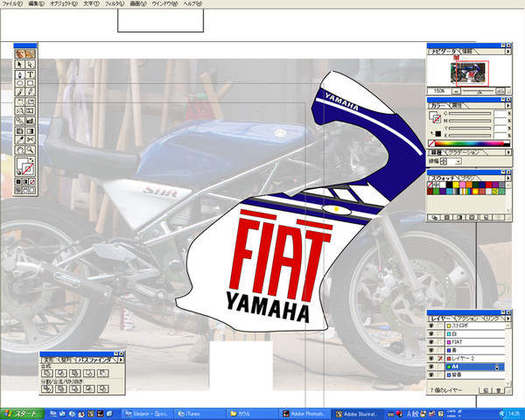
Task: Open the Swatches panel flyout menu arrow
Action: [508, 178]
